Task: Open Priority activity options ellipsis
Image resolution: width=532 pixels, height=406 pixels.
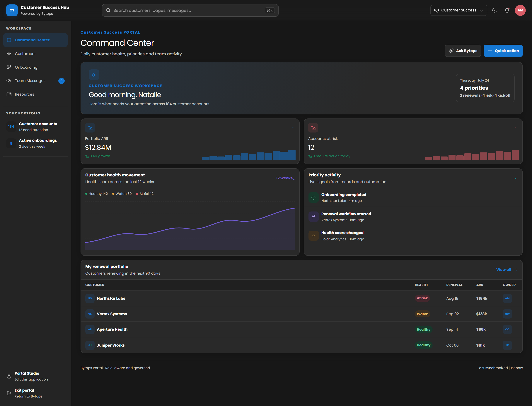Action: click(x=515, y=178)
